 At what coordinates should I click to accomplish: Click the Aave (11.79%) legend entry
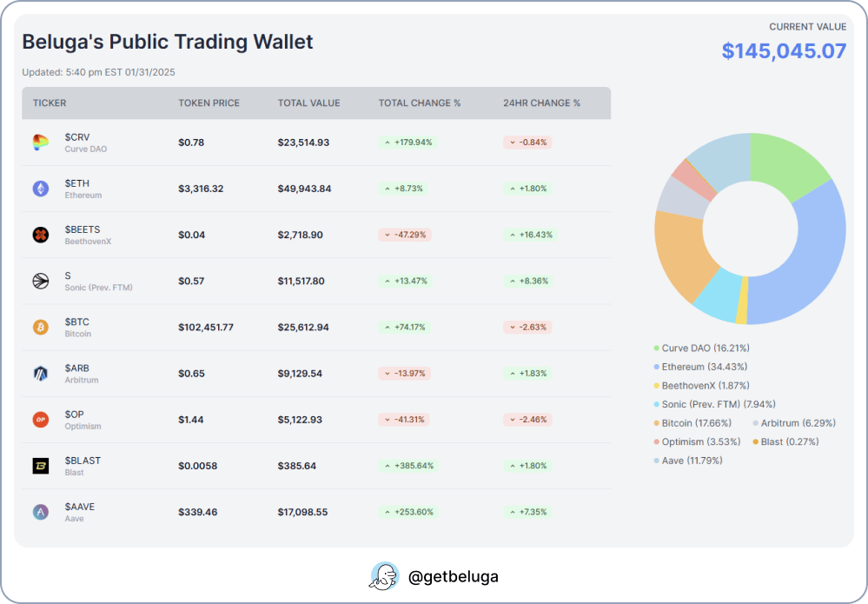pyautogui.click(x=688, y=461)
